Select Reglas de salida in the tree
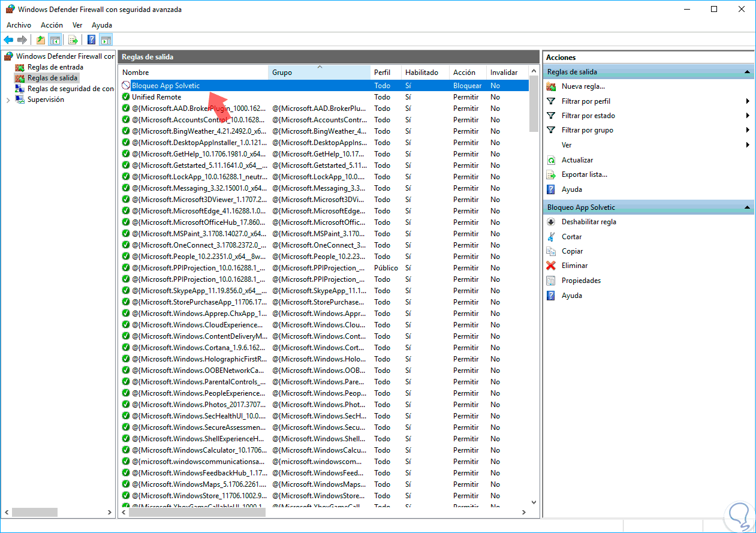756x533 pixels. (53, 78)
